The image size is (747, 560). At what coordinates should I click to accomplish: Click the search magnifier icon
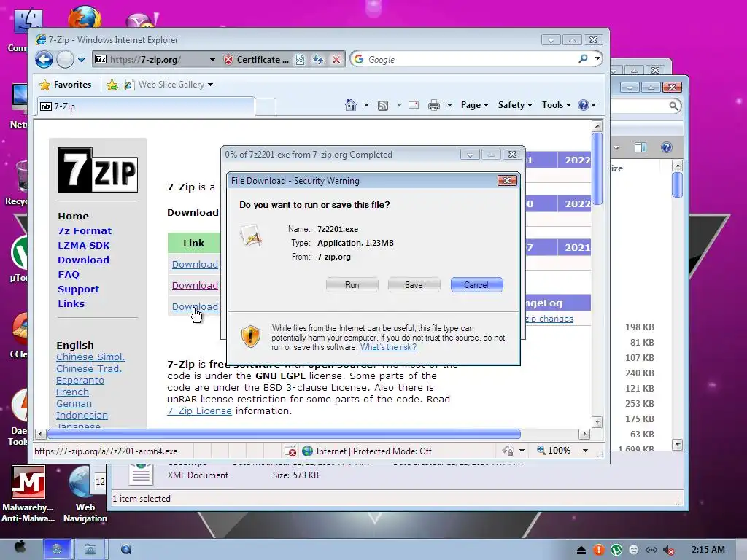583,59
